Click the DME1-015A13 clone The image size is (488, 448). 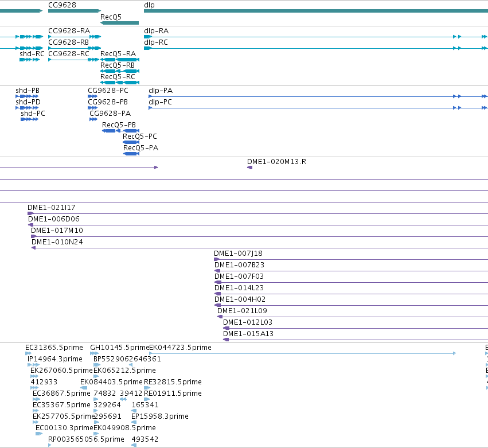pos(356,340)
